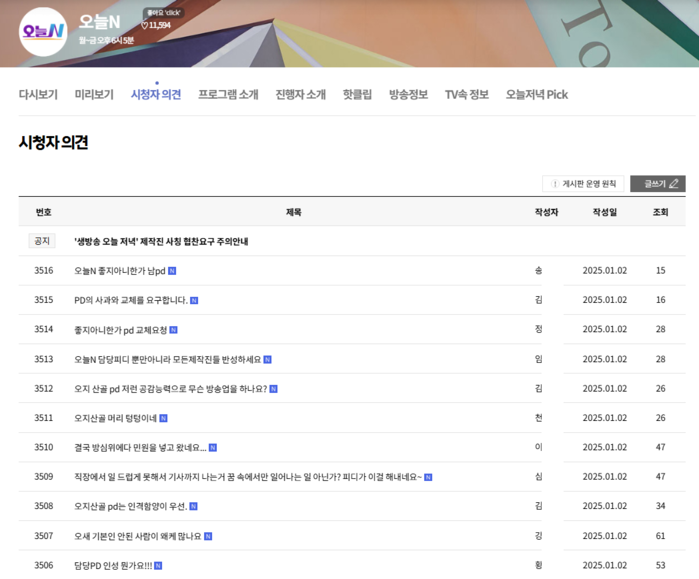Click the 조회 column header
The height and width of the screenshot is (579, 699).
point(660,212)
